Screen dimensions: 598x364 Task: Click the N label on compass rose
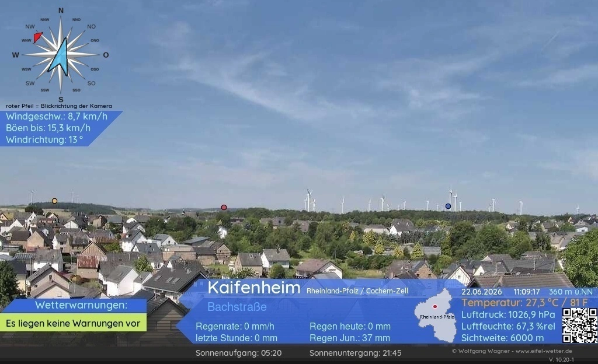tap(61, 10)
